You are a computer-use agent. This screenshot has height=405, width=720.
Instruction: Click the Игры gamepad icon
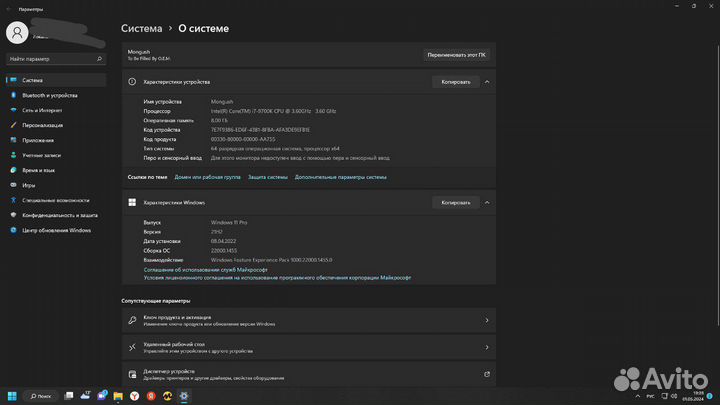13,185
